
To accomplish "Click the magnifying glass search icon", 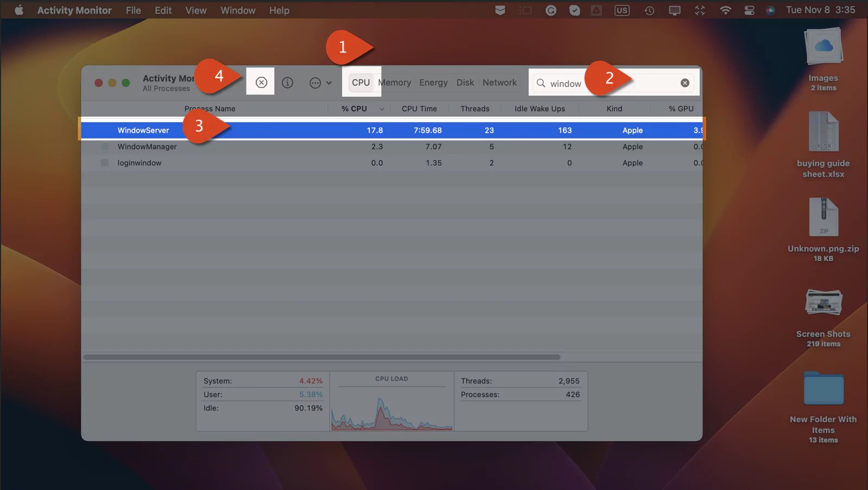I will pos(541,83).
